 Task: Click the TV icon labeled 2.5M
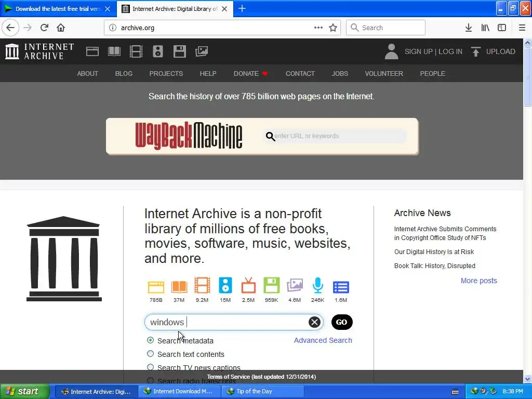pos(248,285)
